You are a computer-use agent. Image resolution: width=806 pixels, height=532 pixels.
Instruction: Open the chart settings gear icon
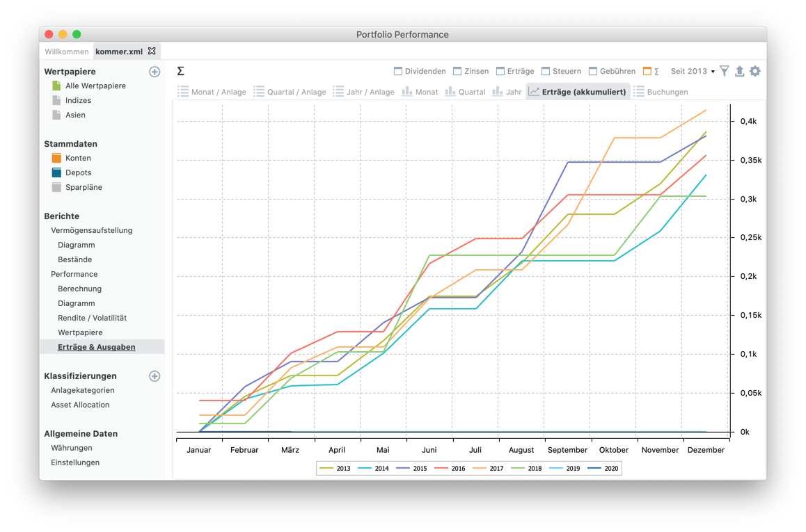pos(755,70)
